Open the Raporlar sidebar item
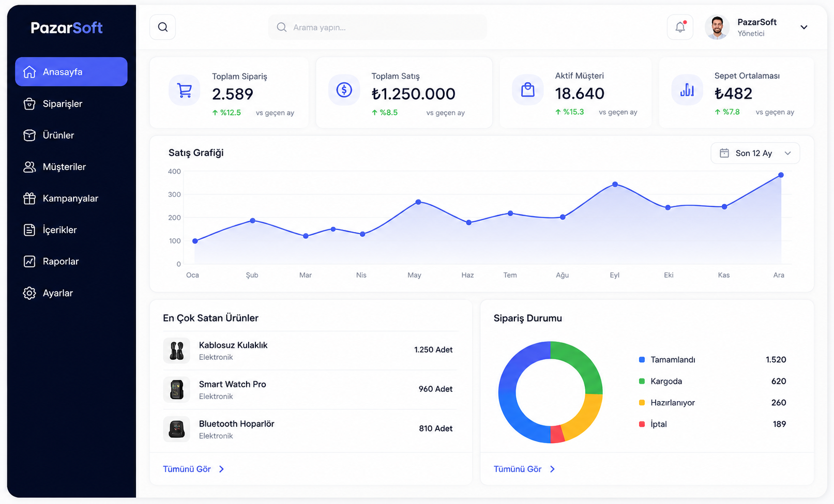 [x=71, y=262]
